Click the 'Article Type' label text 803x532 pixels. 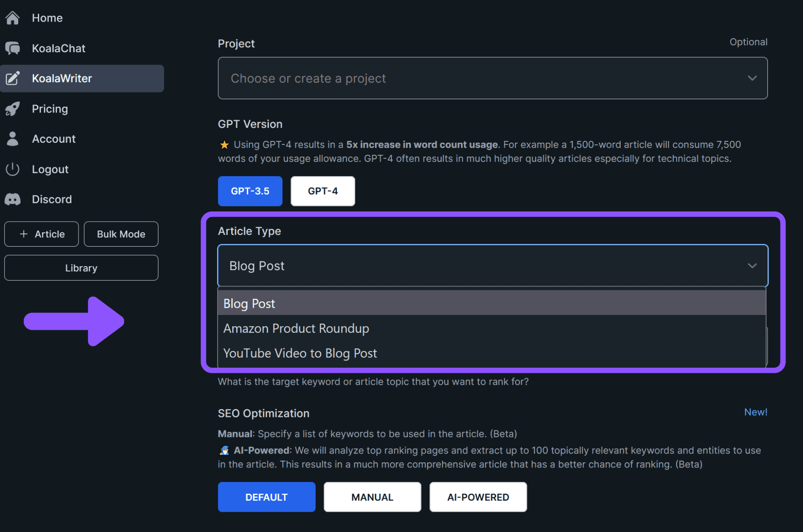point(249,231)
